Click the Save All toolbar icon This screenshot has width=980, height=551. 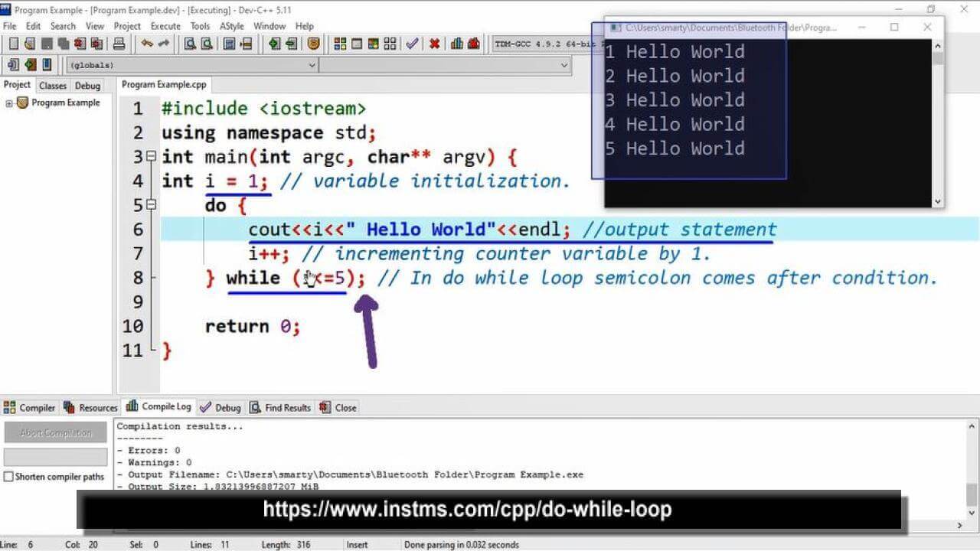64,44
